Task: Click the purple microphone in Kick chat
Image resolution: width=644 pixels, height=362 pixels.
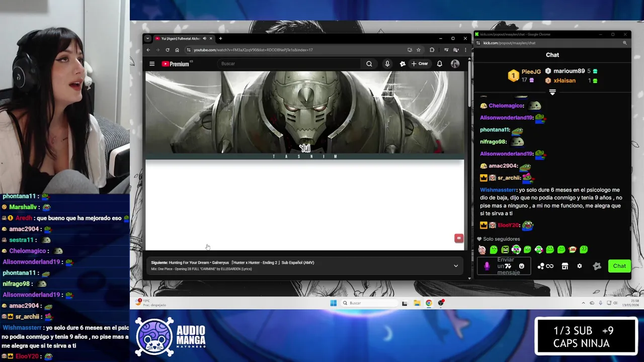Action: tap(487, 266)
